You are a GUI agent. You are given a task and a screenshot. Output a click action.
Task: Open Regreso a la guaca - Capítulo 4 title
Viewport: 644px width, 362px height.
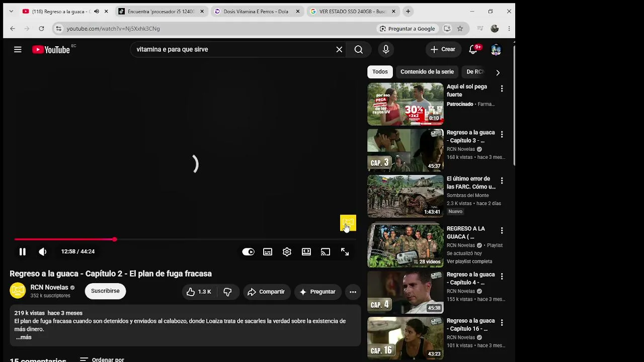(471, 279)
